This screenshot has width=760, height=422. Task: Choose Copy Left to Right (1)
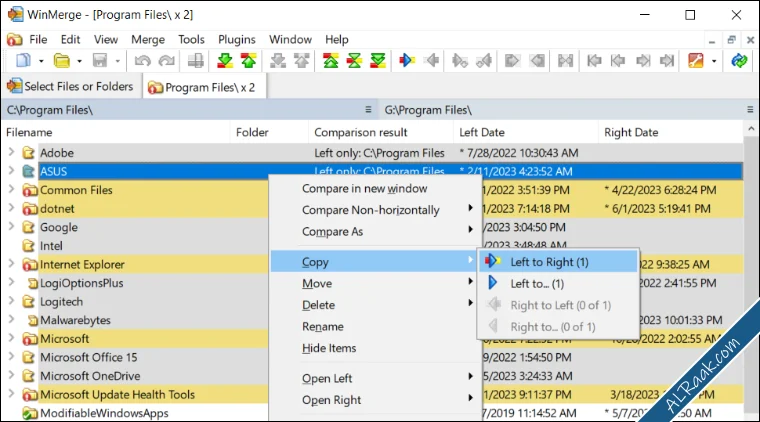coord(558,262)
